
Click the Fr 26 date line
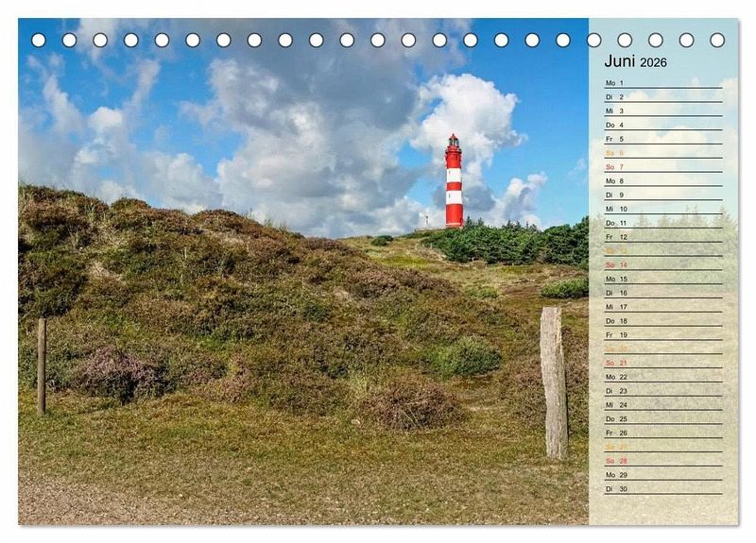pyautogui.click(x=661, y=433)
